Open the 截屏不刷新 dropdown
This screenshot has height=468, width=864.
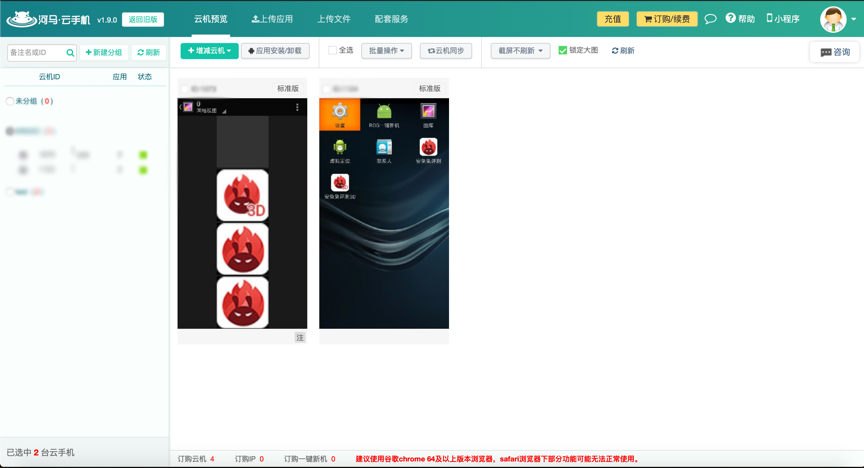point(520,50)
